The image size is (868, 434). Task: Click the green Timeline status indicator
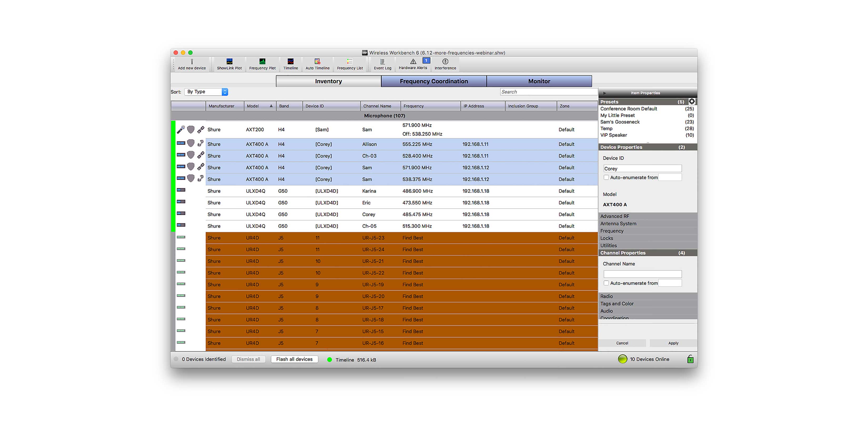click(330, 360)
